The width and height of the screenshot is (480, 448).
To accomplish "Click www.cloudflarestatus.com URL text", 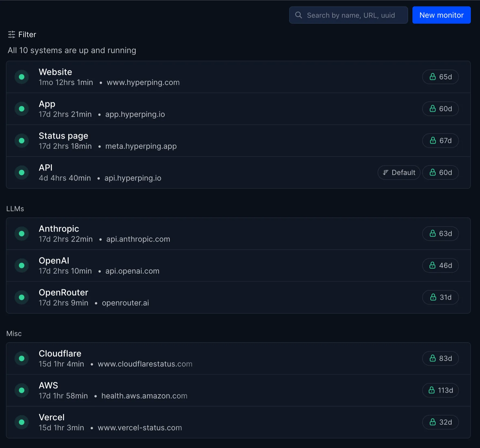I will pos(145,364).
